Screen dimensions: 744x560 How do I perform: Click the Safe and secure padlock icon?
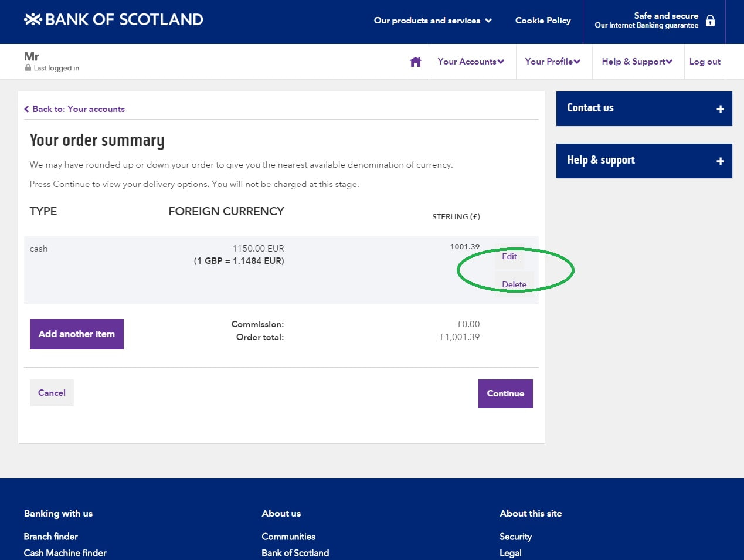click(x=710, y=21)
